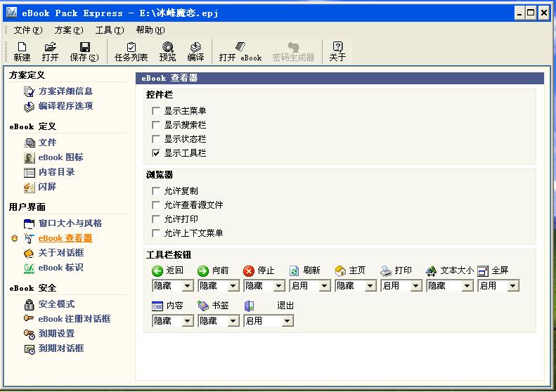Enable the 显示主菜单 checkbox

155,111
